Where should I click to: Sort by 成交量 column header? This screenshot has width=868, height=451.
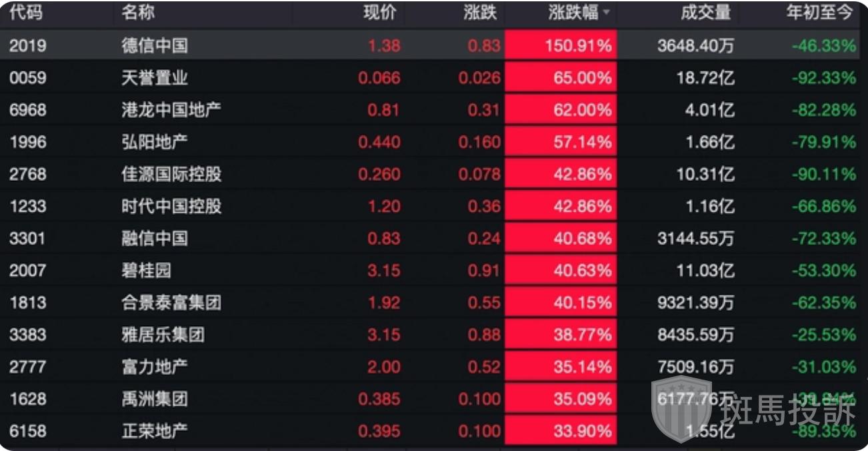[x=706, y=13]
